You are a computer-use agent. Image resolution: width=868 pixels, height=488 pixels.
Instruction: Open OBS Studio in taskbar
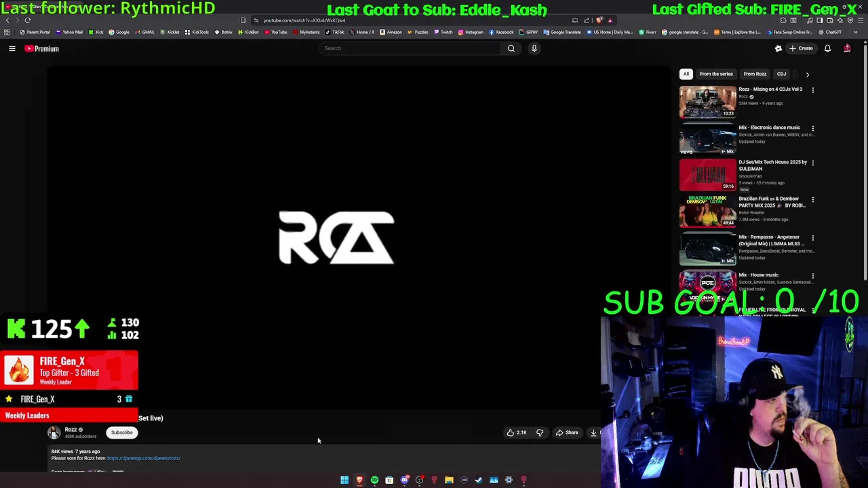(419, 480)
